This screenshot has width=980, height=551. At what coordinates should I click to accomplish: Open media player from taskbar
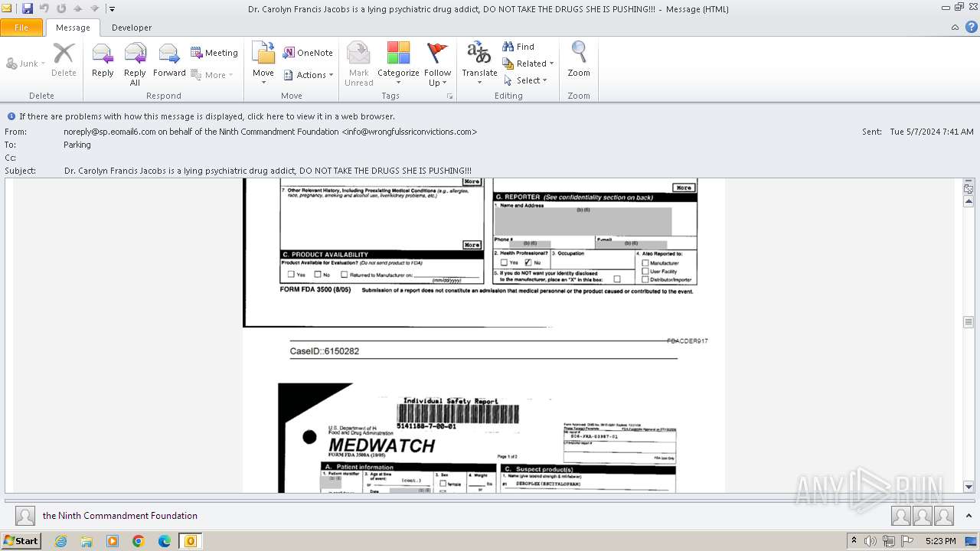[113, 541]
